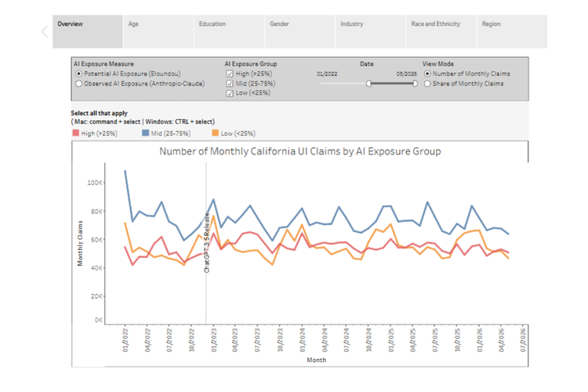Click the Month x-axis title
Screen dimensions: 588x392
317,360
